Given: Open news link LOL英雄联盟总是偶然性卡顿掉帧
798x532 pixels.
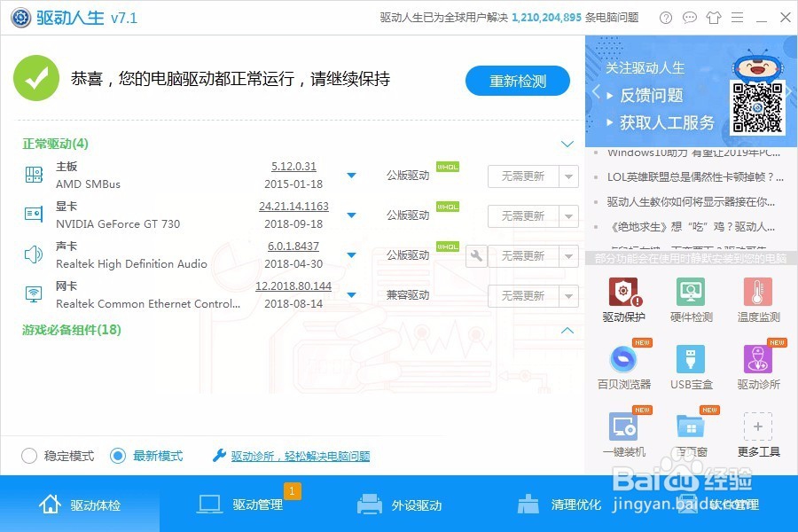Looking at the screenshot, I should (695, 176).
